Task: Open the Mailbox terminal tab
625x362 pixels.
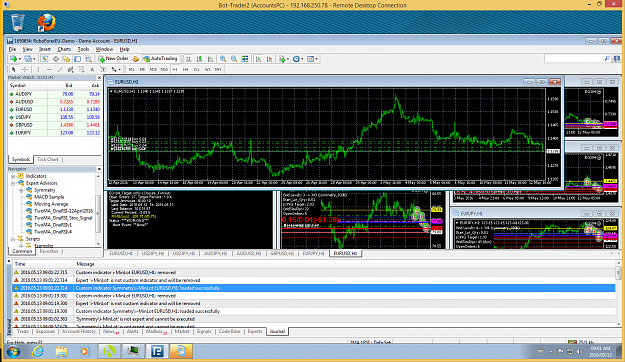Action: [156, 332]
